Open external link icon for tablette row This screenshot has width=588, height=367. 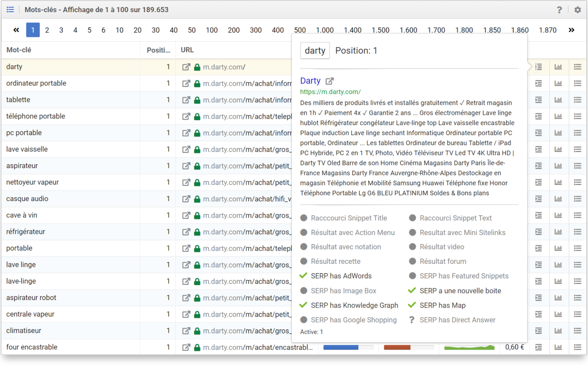pos(186,100)
